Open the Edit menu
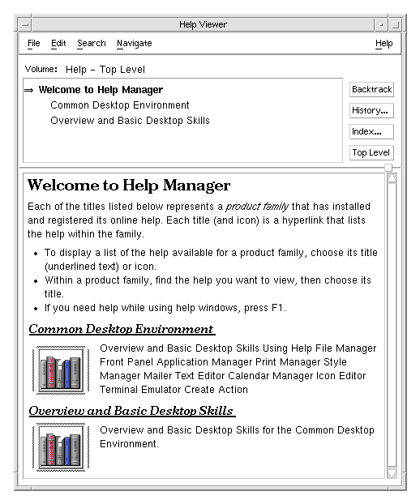This screenshot has height=504, width=420. 58,44
